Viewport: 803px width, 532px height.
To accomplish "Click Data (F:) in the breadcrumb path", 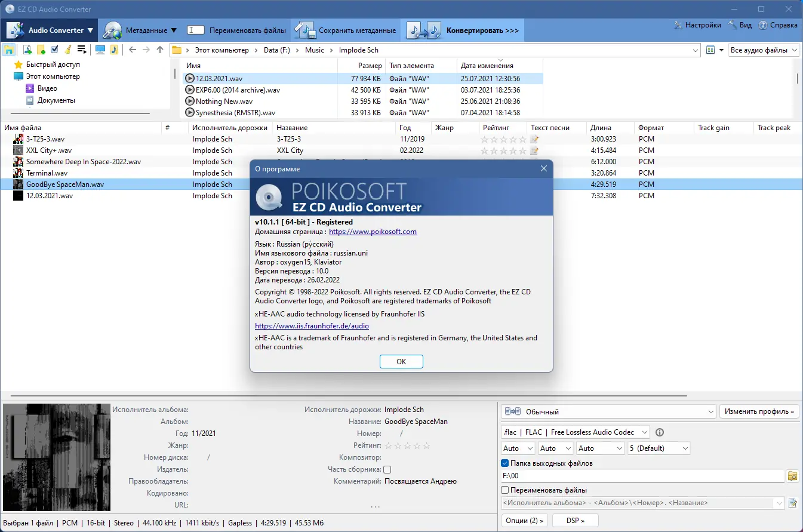I will coord(276,50).
